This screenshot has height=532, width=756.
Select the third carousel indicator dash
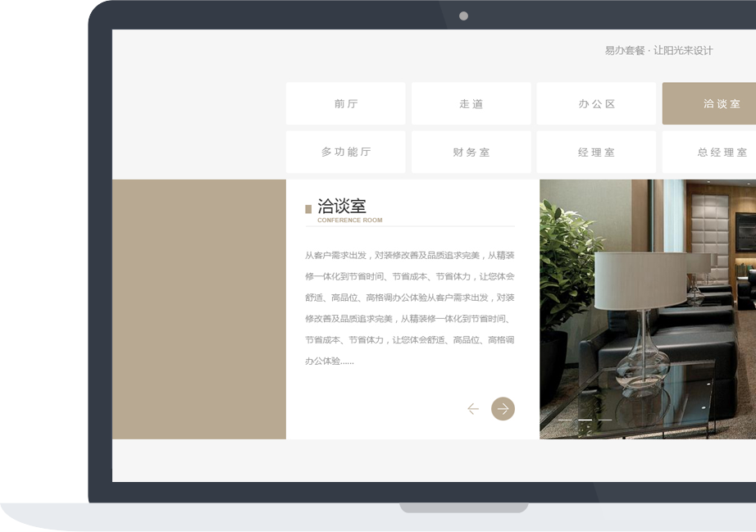(605, 420)
